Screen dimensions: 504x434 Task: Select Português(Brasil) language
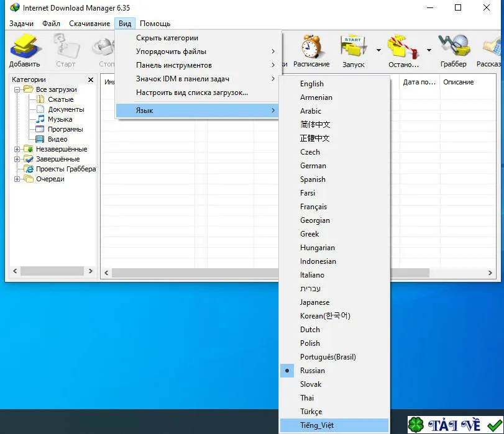point(334,356)
